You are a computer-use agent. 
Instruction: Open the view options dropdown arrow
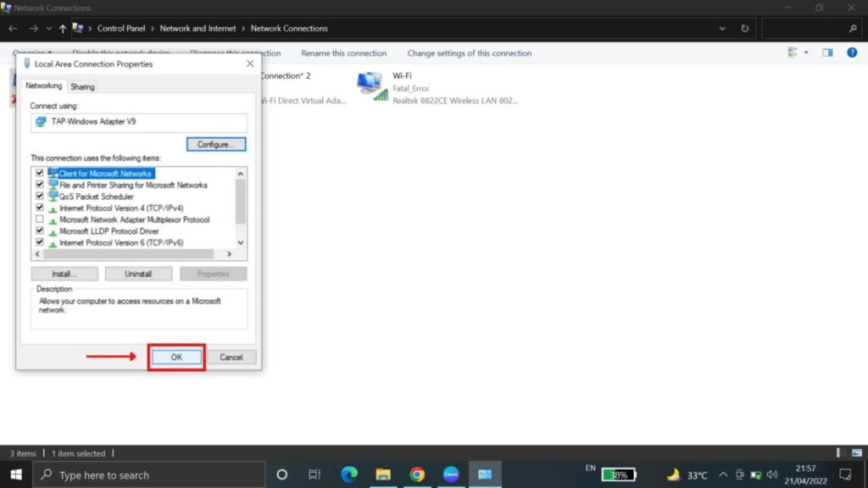click(x=806, y=53)
